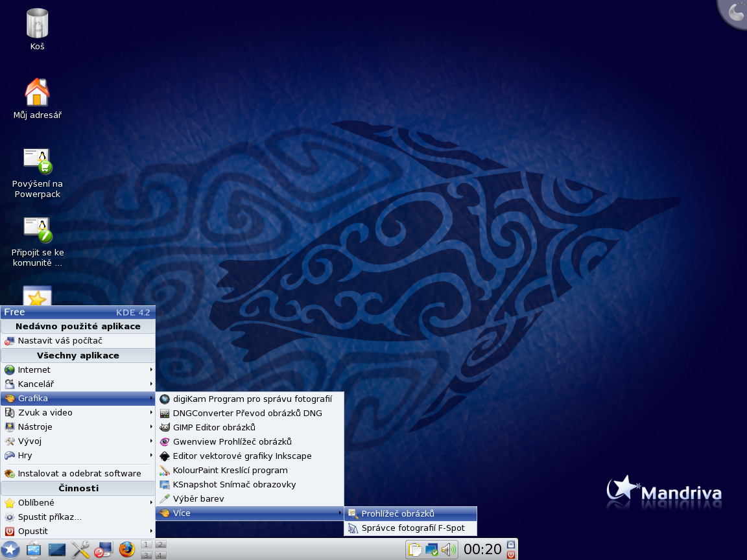747x560 pixels.
Task: Expand the Internet submenu
Action: click(78, 369)
